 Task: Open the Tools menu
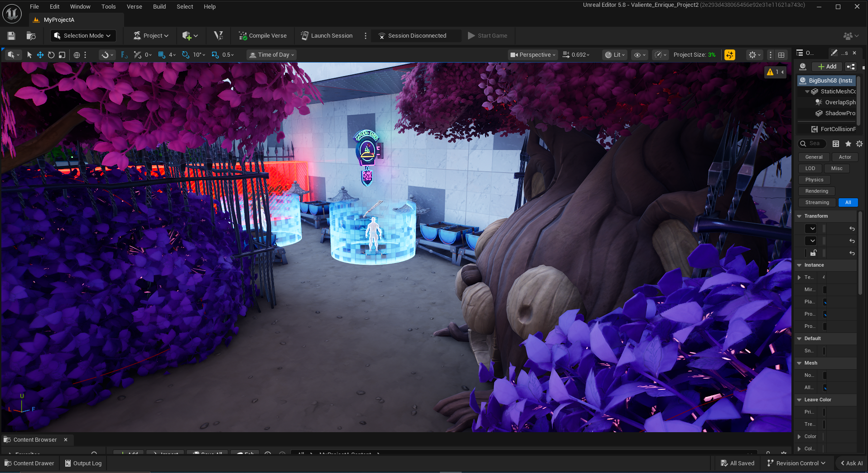tap(109, 7)
